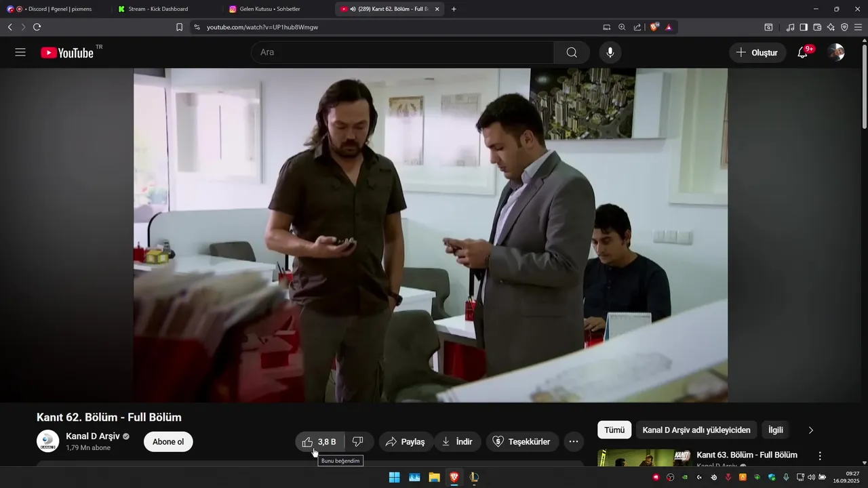Open the Brave Rewards triangle icon
The width and height of the screenshot is (868, 488).
pos(669,27)
